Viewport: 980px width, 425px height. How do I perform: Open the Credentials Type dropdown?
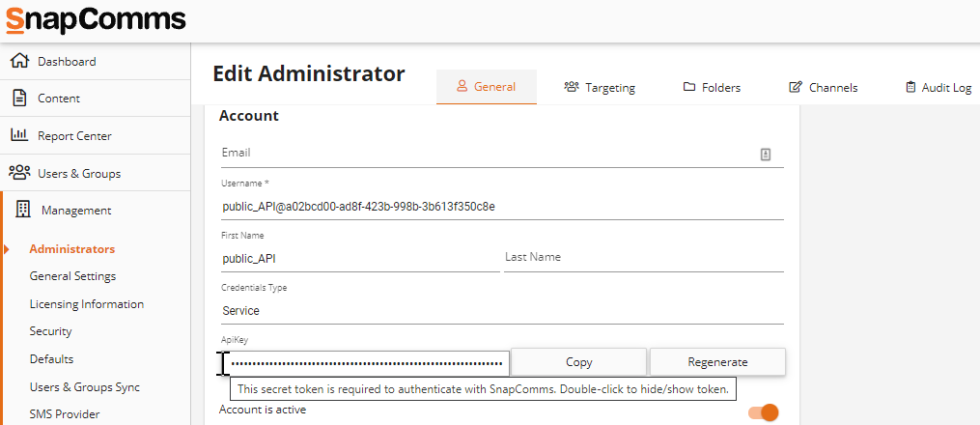pyautogui.click(x=502, y=311)
